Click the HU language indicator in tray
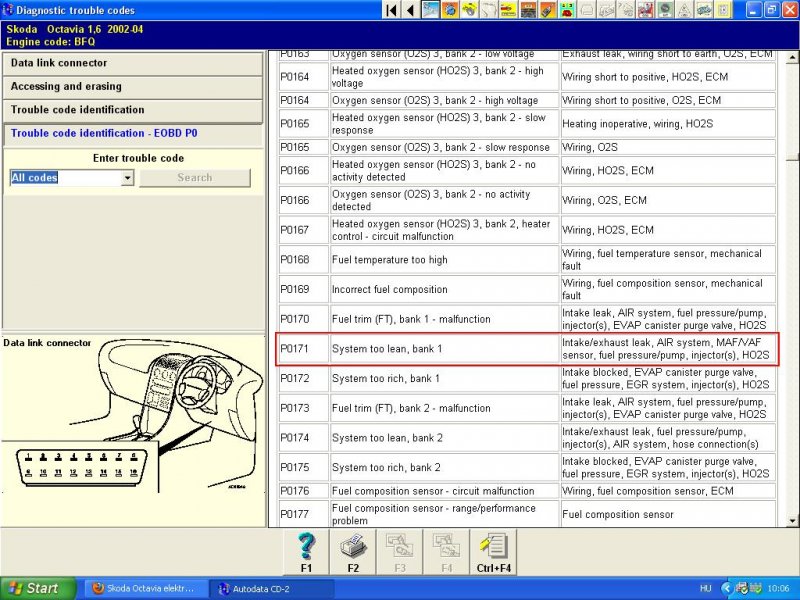The width and height of the screenshot is (800, 600). click(x=706, y=588)
